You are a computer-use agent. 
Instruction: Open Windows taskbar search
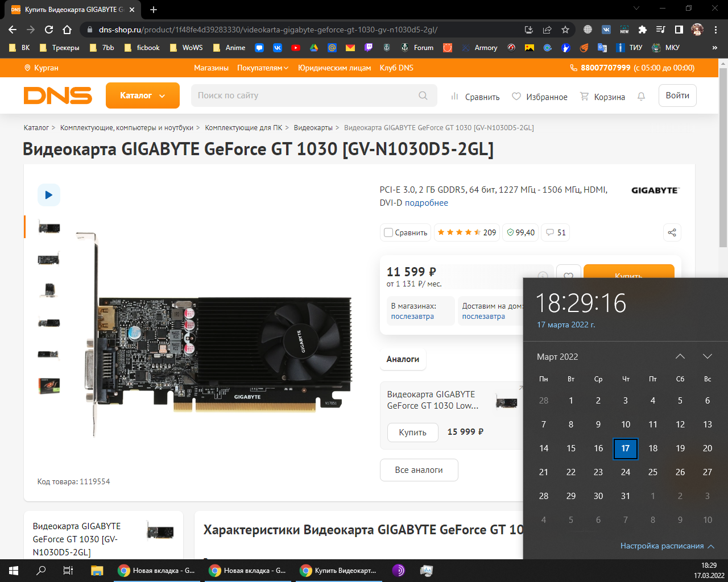pos(41,571)
